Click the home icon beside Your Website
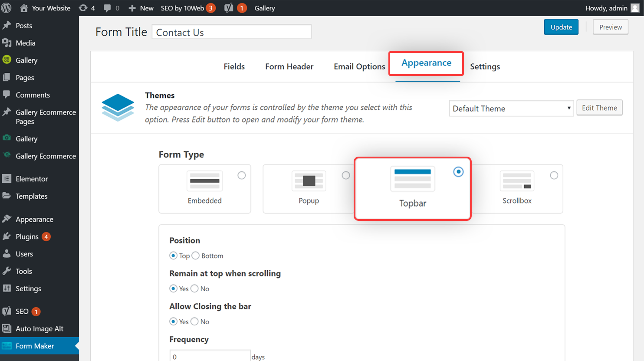 24,8
